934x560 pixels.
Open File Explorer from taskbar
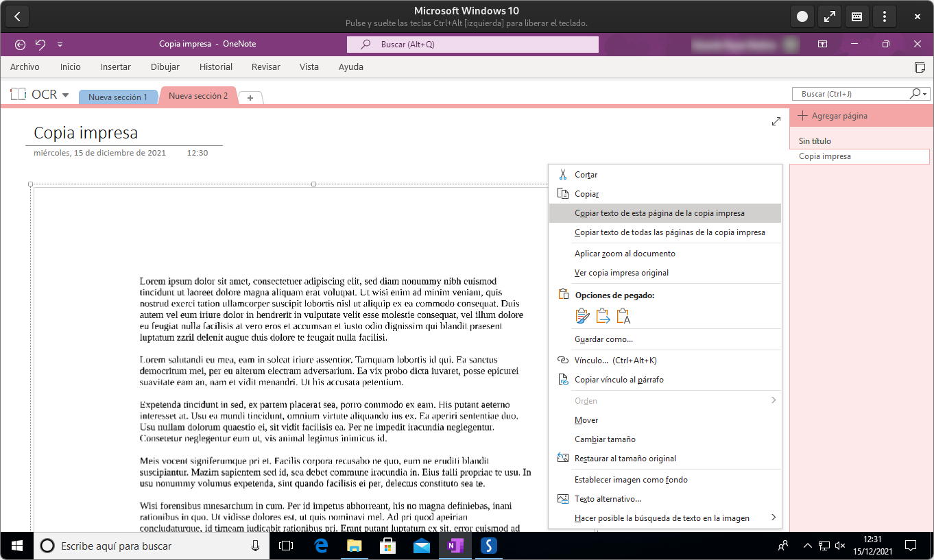(x=354, y=546)
